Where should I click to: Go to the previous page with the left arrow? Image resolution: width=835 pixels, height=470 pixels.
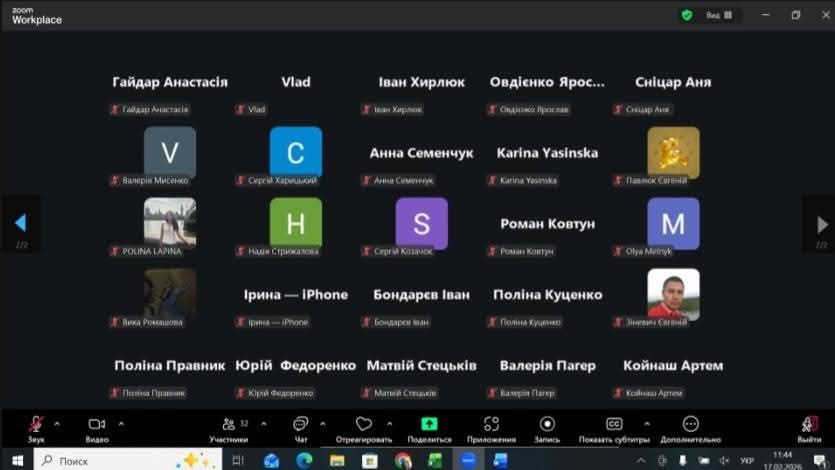coord(20,223)
